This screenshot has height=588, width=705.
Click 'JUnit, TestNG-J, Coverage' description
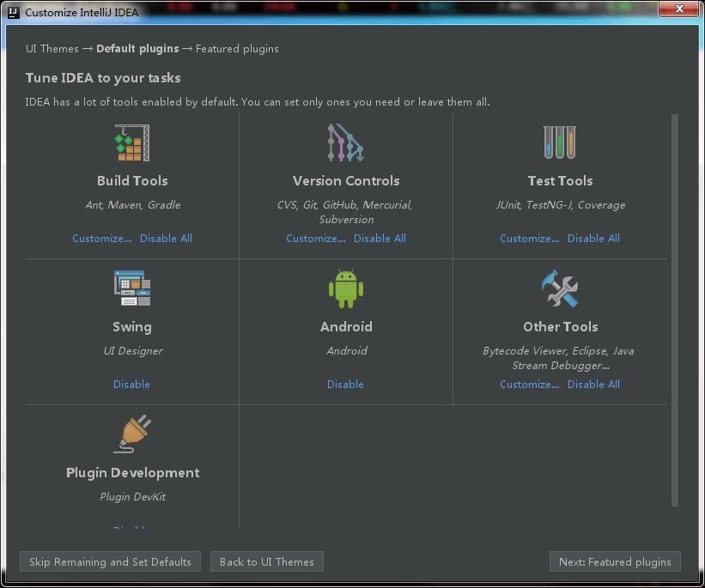pyautogui.click(x=560, y=205)
